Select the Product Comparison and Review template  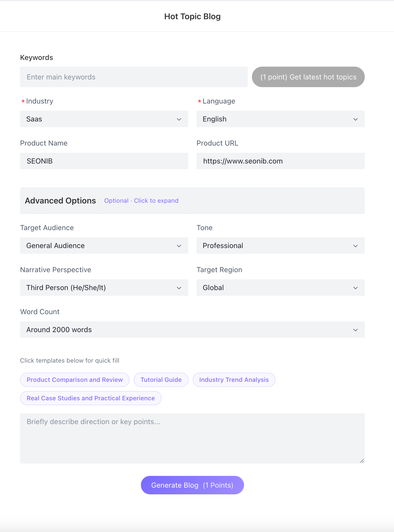[x=75, y=380]
